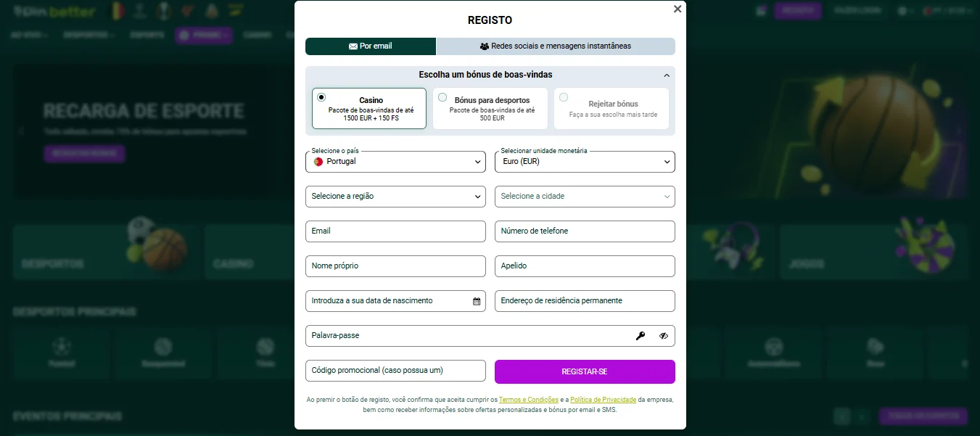The image size is (980, 436).
Task: Click the Portugal flag in country selector
Action: [x=318, y=161]
